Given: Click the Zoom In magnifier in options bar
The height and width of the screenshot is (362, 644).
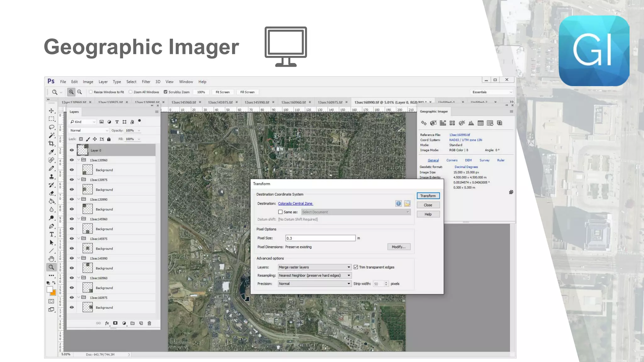Looking at the screenshot, I should pos(71,92).
